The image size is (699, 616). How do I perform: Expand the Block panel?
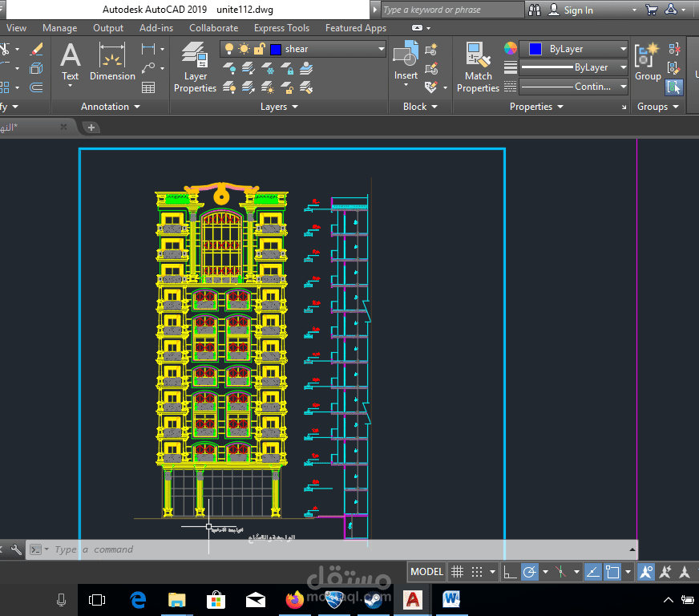click(420, 107)
